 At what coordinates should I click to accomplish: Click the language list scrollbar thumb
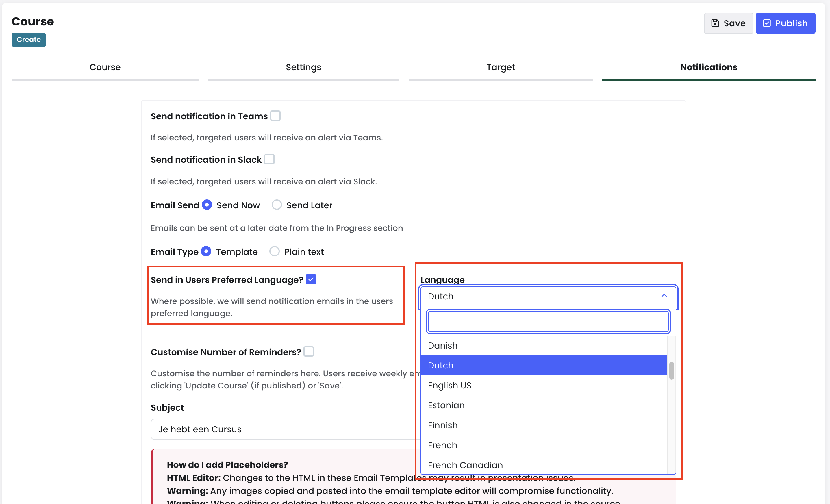click(x=671, y=370)
